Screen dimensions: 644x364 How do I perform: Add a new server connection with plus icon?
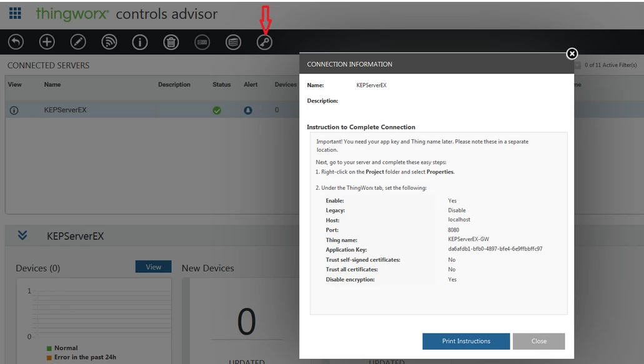coord(47,42)
